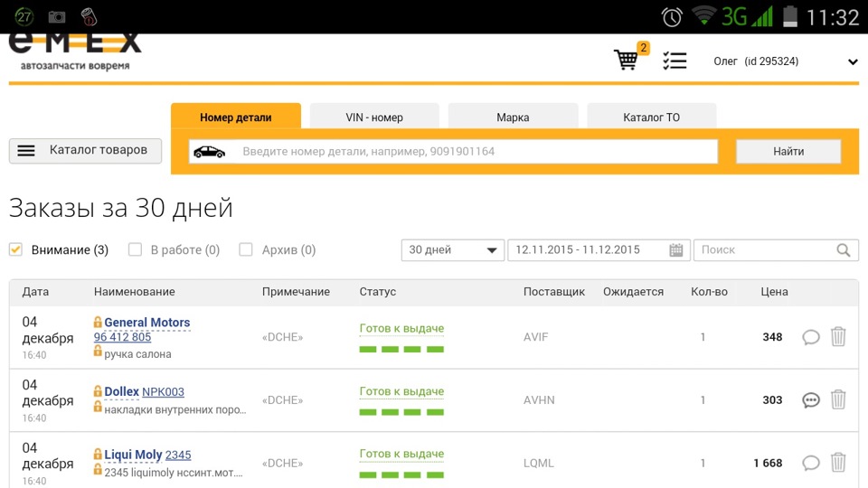Screen dimensions: 868x488
Task: Switch to the VIN - номер tab
Action: (x=374, y=117)
